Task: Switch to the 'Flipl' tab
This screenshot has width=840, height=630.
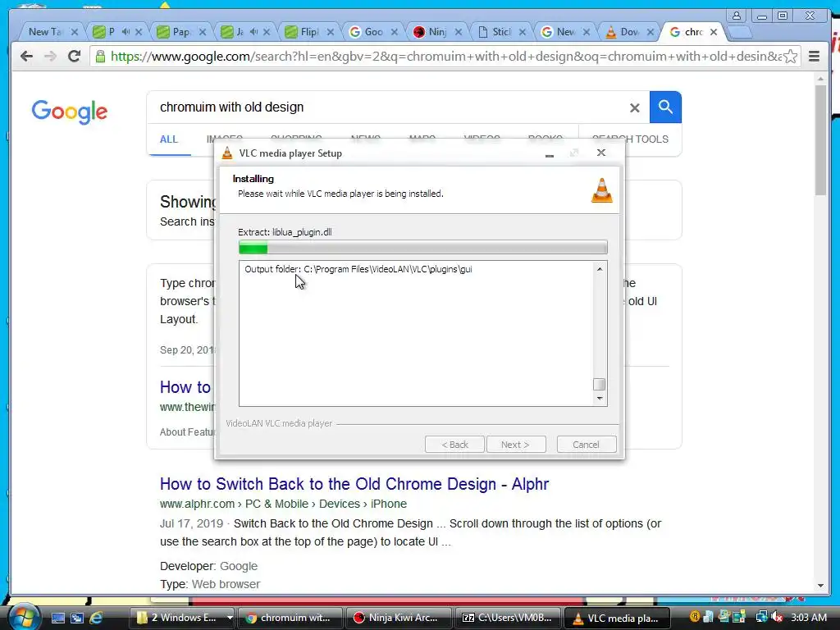Action: tap(308, 32)
